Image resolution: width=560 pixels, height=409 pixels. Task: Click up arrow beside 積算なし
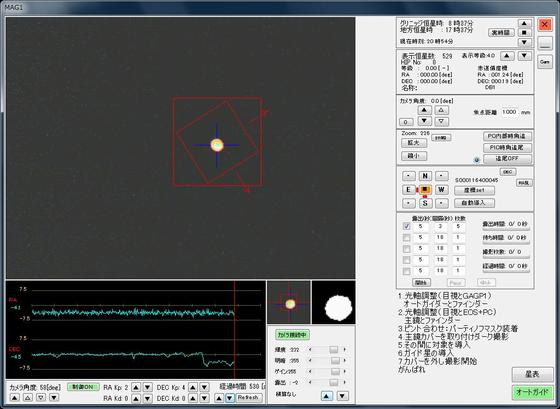(x=326, y=395)
